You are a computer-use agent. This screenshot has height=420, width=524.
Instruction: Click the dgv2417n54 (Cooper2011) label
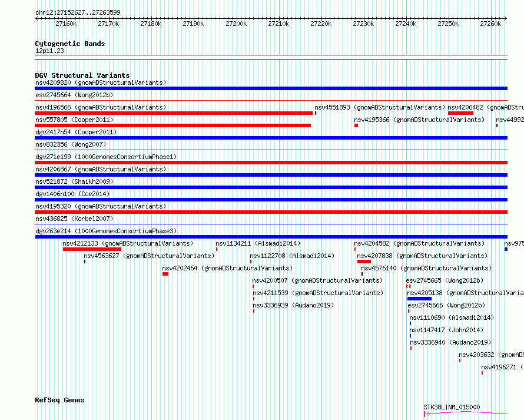click(76, 132)
